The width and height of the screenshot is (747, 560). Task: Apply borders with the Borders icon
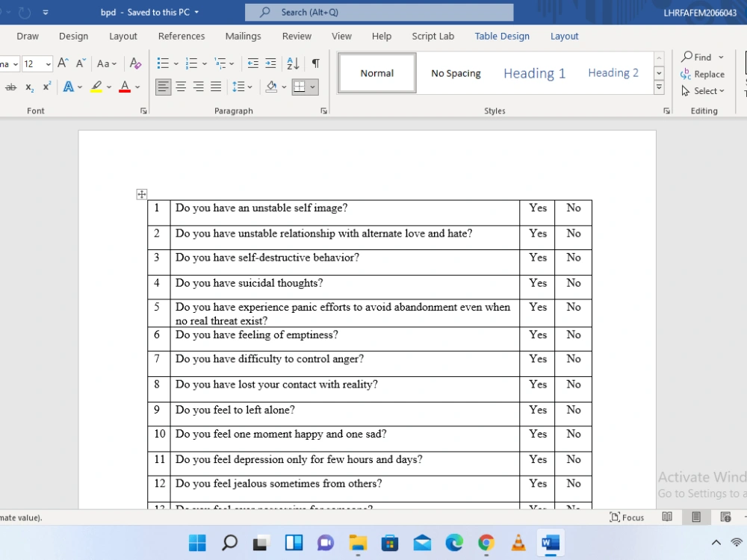300,87
